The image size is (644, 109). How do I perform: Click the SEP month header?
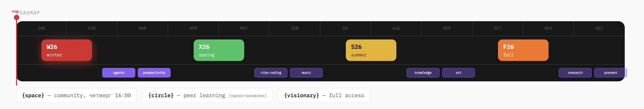447,28
